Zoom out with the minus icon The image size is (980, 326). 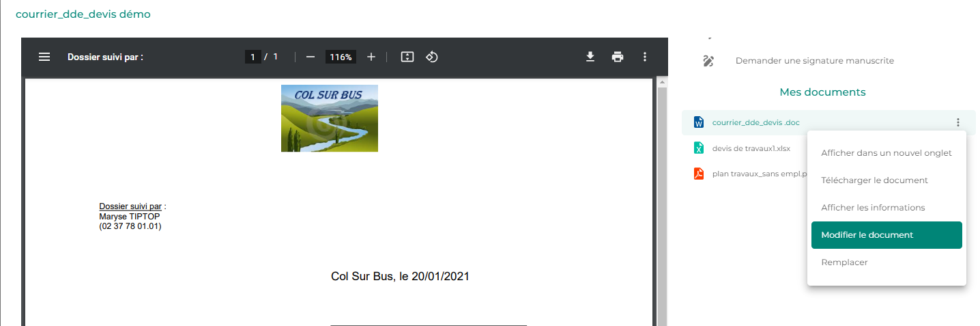(311, 57)
